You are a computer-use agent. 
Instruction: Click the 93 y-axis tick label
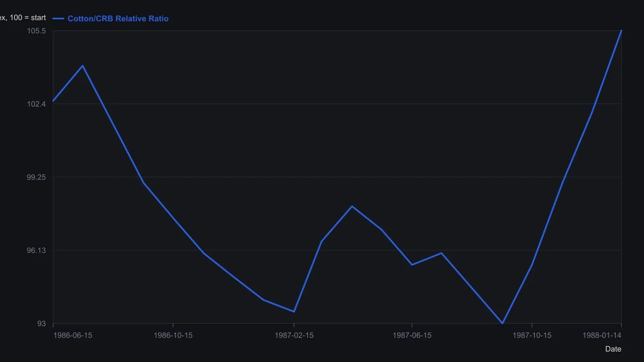click(41, 323)
